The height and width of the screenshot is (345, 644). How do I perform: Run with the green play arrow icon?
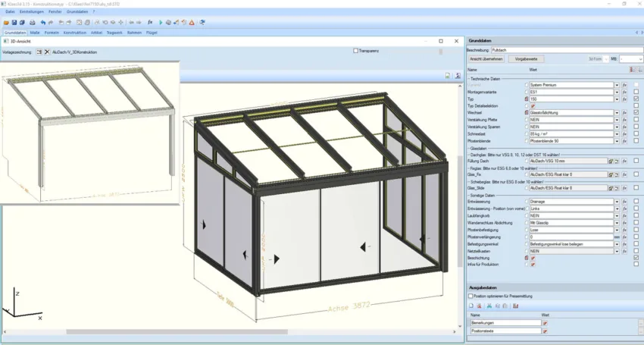(161, 23)
